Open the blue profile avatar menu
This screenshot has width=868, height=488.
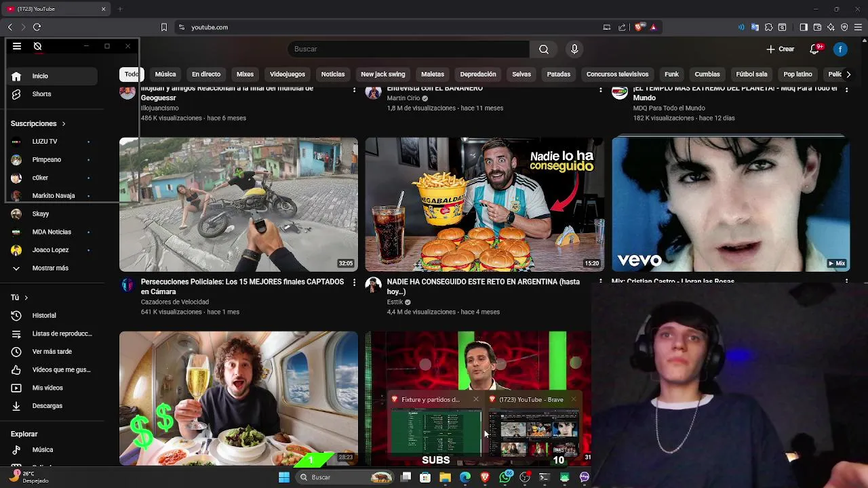point(840,49)
